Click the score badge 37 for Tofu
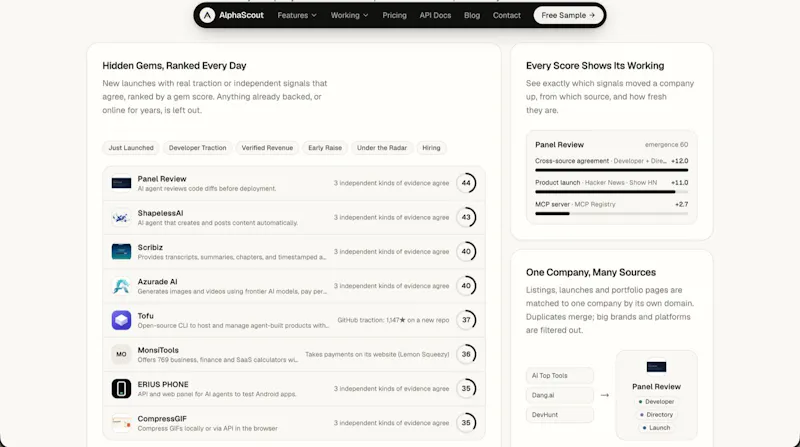800x447 pixels. pyautogui.click(x=466, y=320)
